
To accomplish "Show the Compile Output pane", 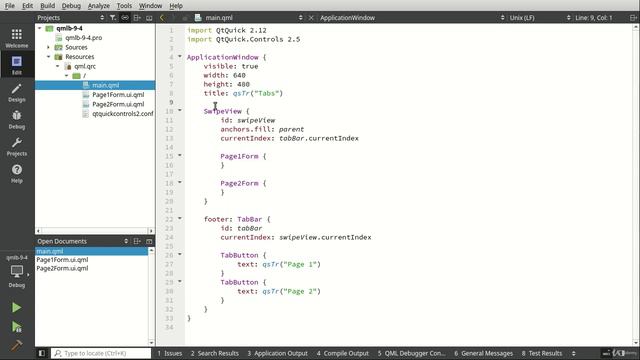I will pos(342,353).
